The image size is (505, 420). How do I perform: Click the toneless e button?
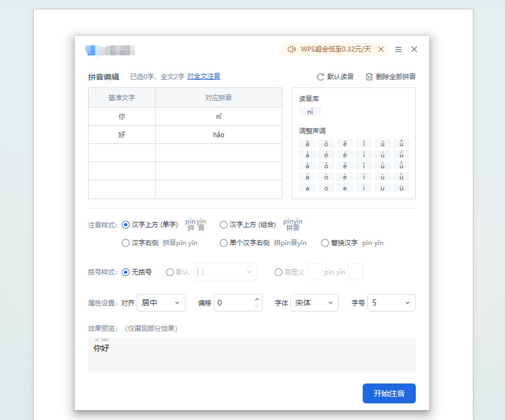point(345,188)
